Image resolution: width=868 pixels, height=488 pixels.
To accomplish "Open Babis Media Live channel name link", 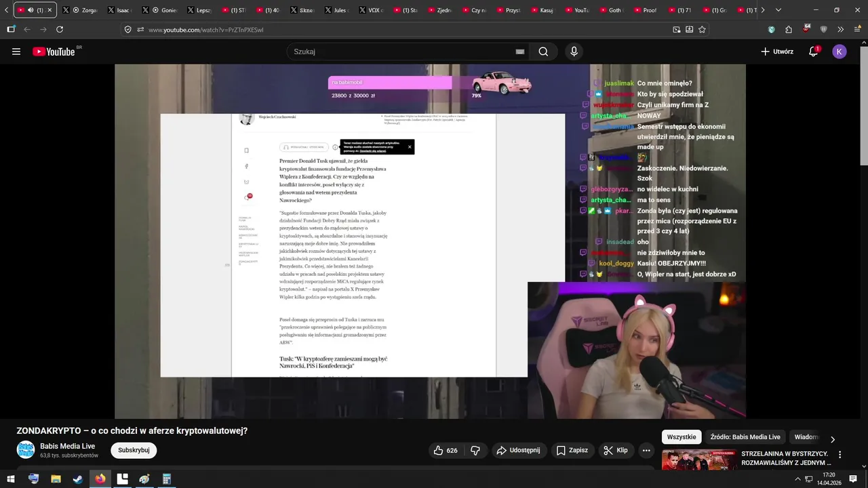I will 67,446.
